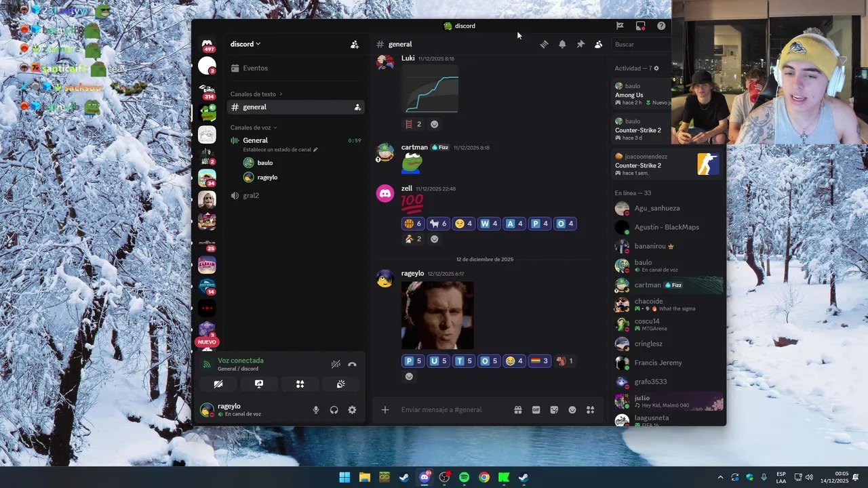Edit the channel status pencil icon

click(315, 149)
